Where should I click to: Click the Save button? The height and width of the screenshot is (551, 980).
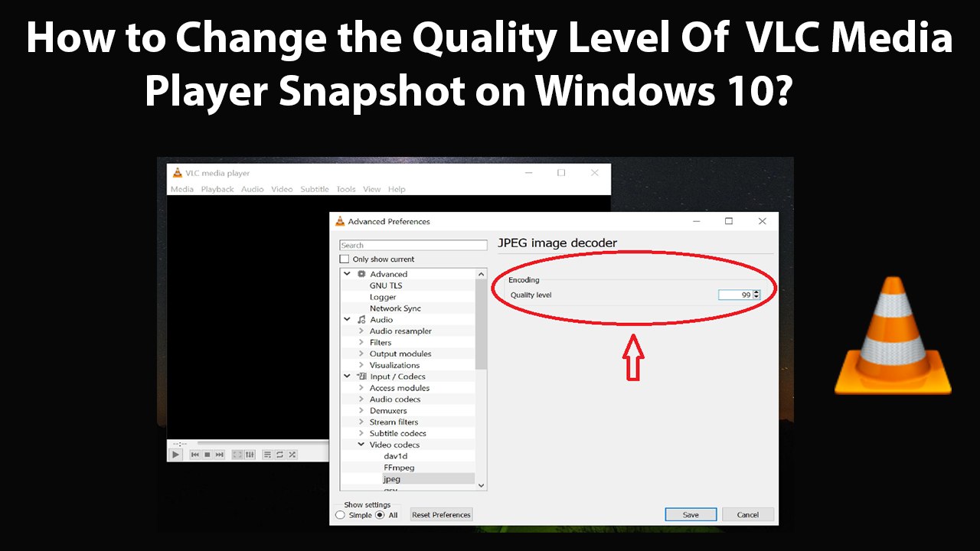coord(691,515)
